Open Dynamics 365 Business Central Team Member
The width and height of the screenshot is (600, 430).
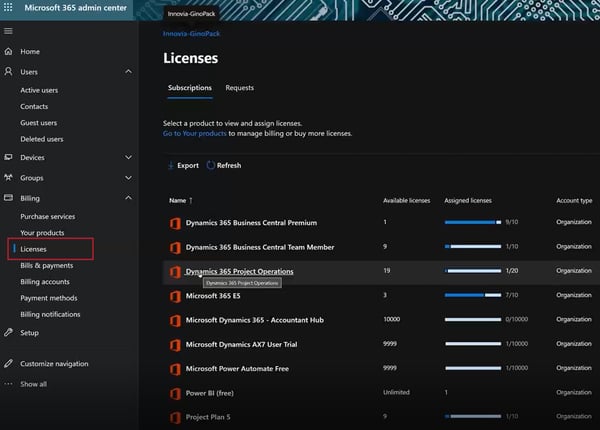coord(260,247)
